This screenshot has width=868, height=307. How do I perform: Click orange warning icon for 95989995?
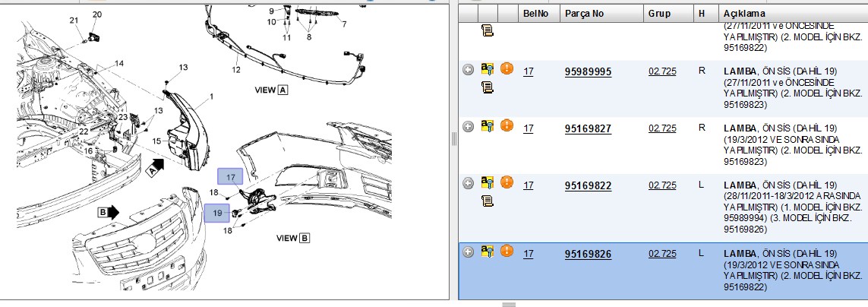(507, 68)
